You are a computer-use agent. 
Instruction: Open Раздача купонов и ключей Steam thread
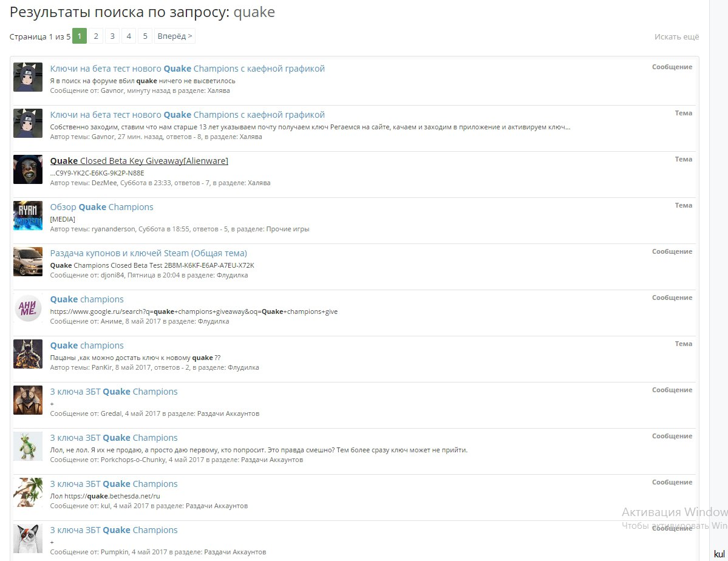pos(149,253)
